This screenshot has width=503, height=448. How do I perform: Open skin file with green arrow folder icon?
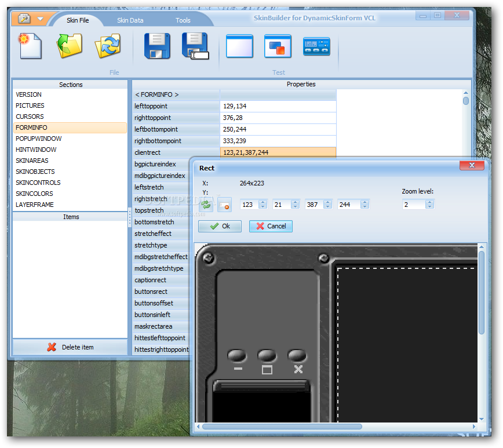(x=70, y=46)
